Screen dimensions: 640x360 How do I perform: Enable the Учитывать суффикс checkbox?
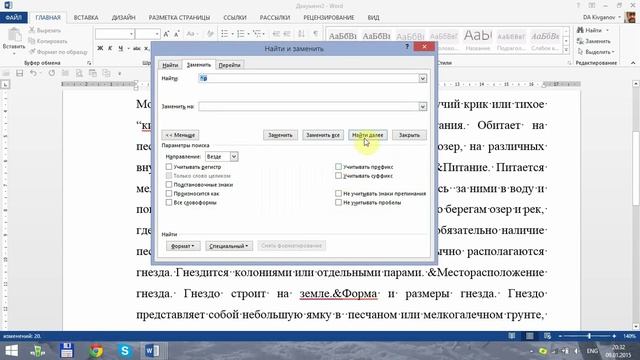(x=338, y=176)
